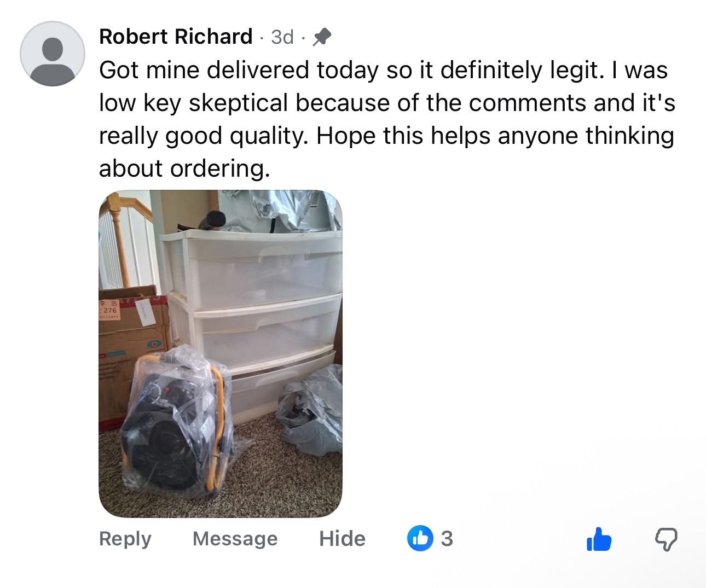Hide this comment
Image resolution: width=706 pixels, height=588 pixels.
coord(342,539)
